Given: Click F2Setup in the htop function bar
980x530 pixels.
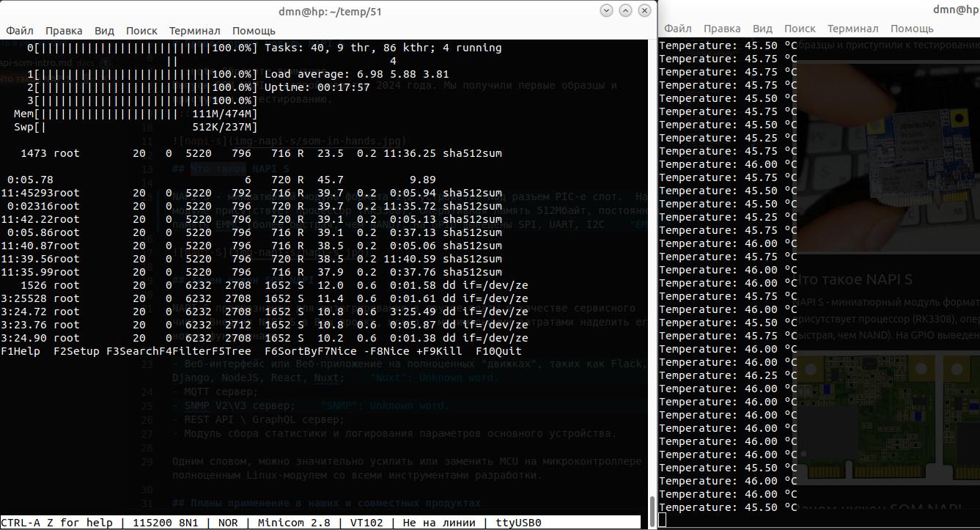Looking at the screenshot, I should pos(77,351).
